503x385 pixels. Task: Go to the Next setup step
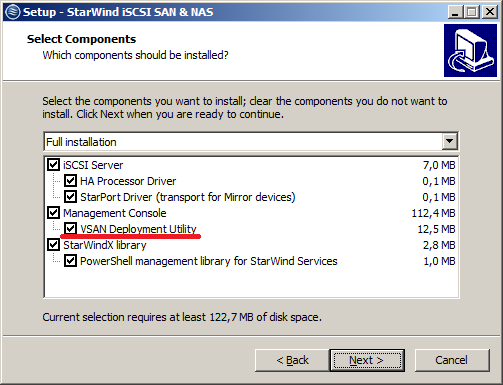pos(367,360)
